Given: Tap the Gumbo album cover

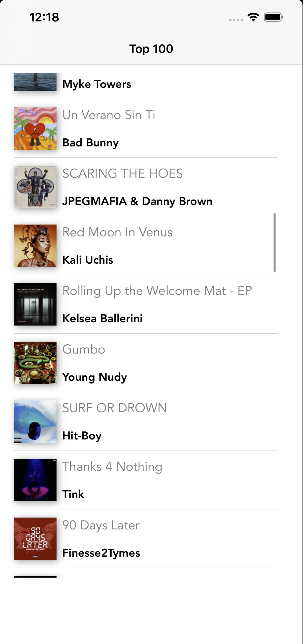Looking at the screenshot, I should tap(35, 363).
